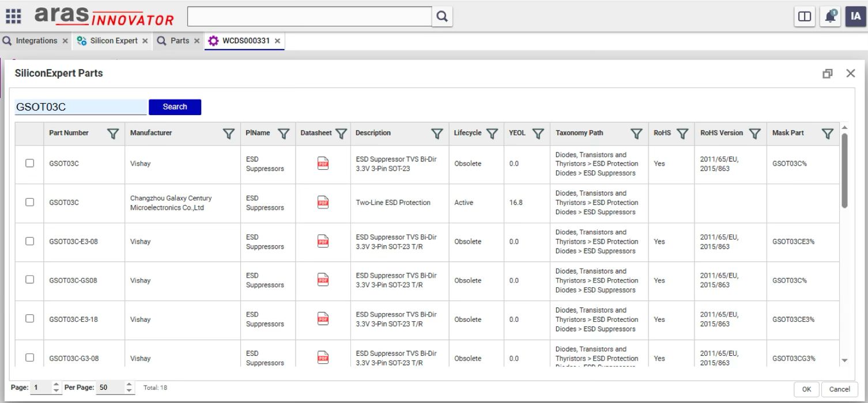The width and height of the screenshot is (868, 403).
Task: Close the WCDS000331 tab
Action: (x=277, y=41)
